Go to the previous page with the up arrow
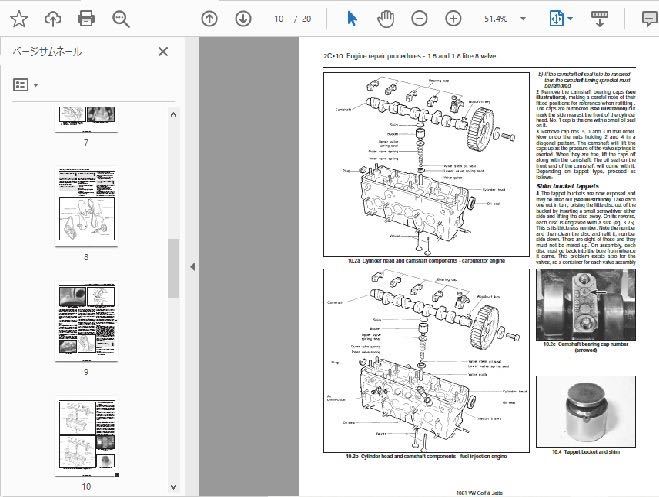This screenshot has height=497, width=659. click(x=209, y=19)
